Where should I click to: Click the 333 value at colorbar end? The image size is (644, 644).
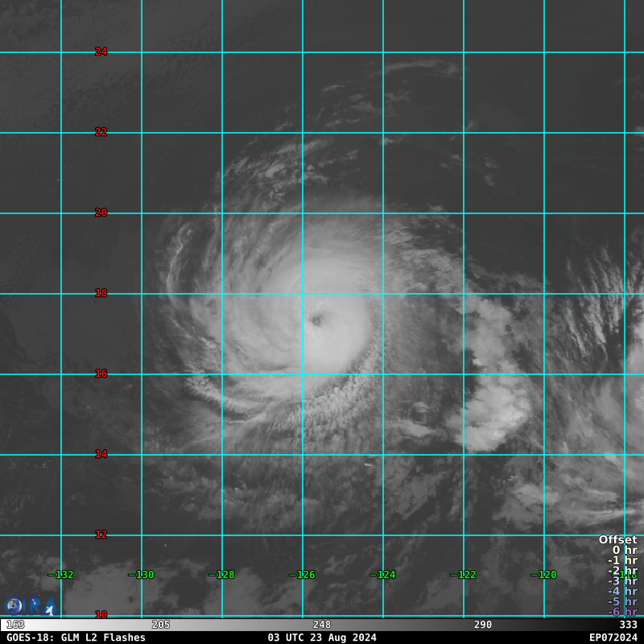628,625
